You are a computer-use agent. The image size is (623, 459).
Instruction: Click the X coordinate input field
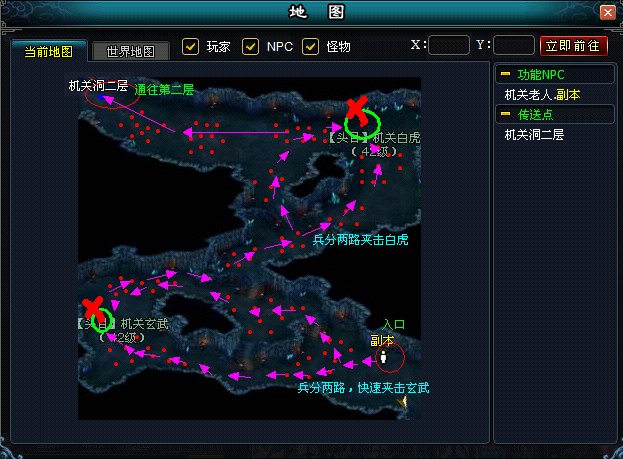pos(449,46)
